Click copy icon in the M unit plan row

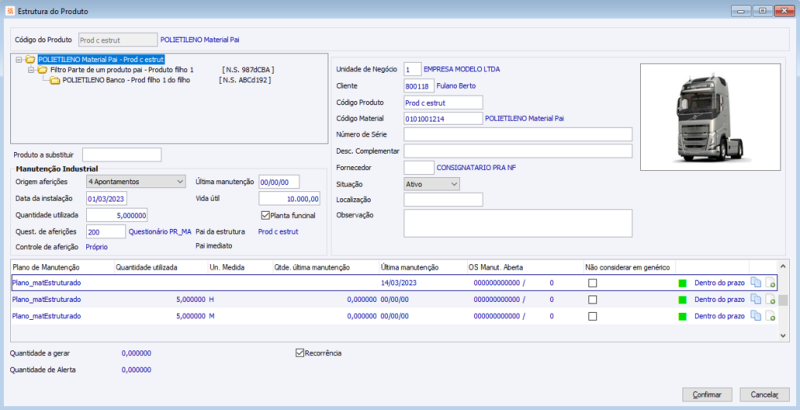tap(756, 316)
